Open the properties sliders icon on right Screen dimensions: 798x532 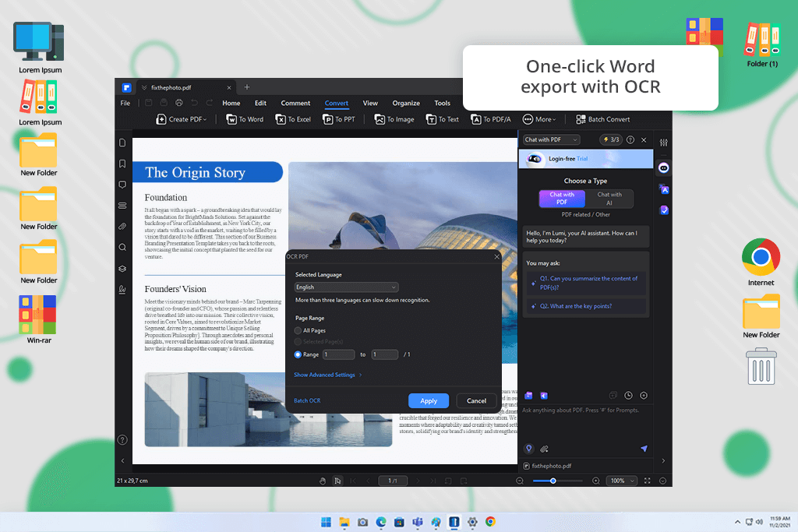(x=664, y=143)
